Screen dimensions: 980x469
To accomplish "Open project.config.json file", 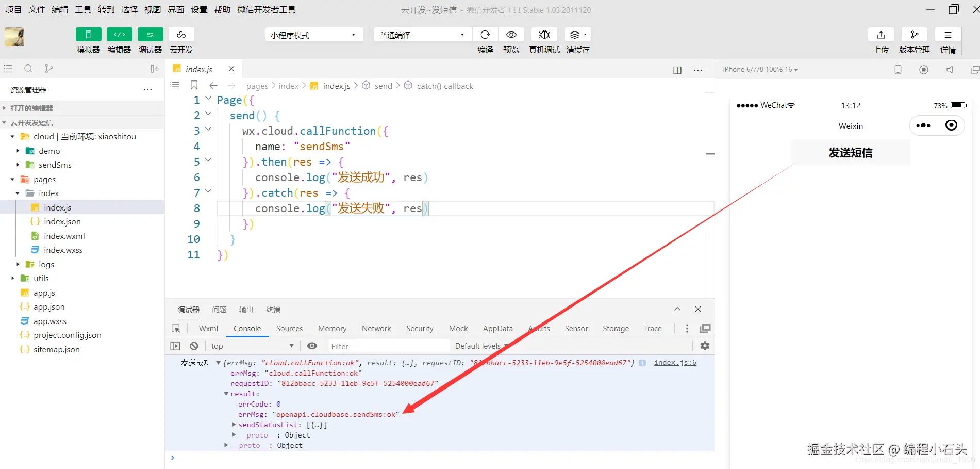I will 67,335.
